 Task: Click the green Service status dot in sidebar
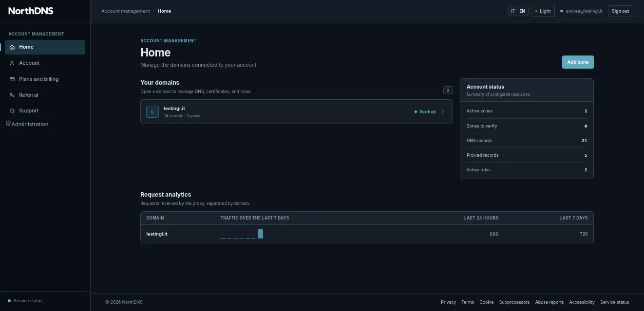point(9,301)
